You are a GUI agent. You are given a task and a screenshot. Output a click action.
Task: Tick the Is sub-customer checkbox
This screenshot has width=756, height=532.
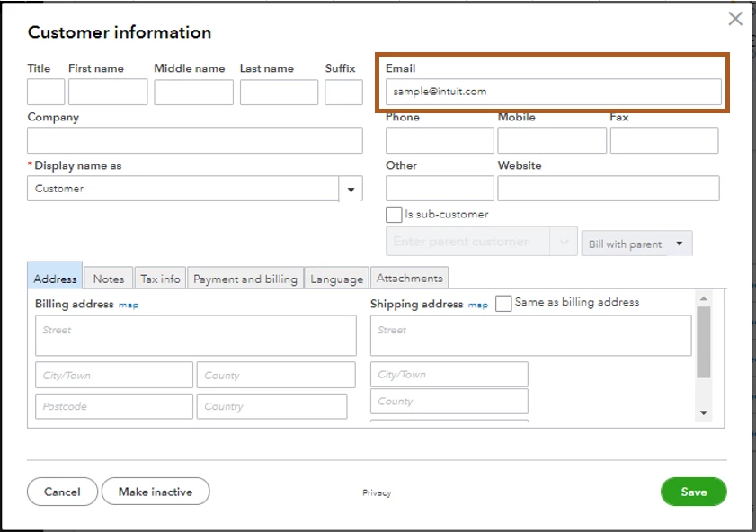(x=394, y=215)
